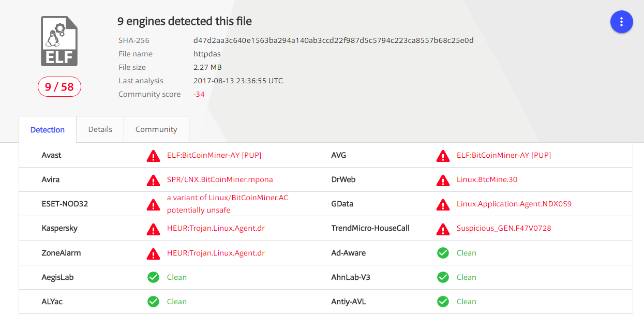The image size is (644, 315).
Task: Click DrWeb's red warning triangle icon
Action: (443, 180)
